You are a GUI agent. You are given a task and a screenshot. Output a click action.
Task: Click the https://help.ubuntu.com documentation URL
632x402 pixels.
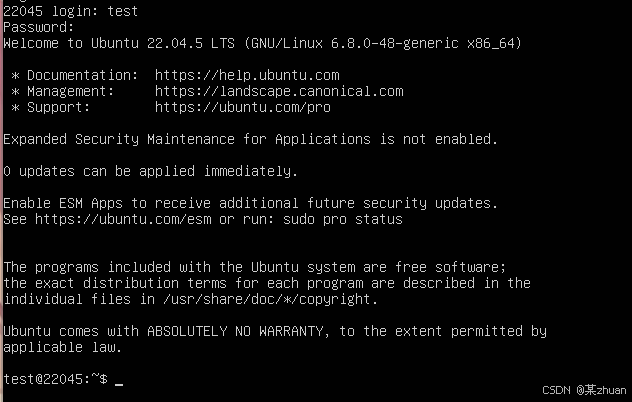(247, 75)
